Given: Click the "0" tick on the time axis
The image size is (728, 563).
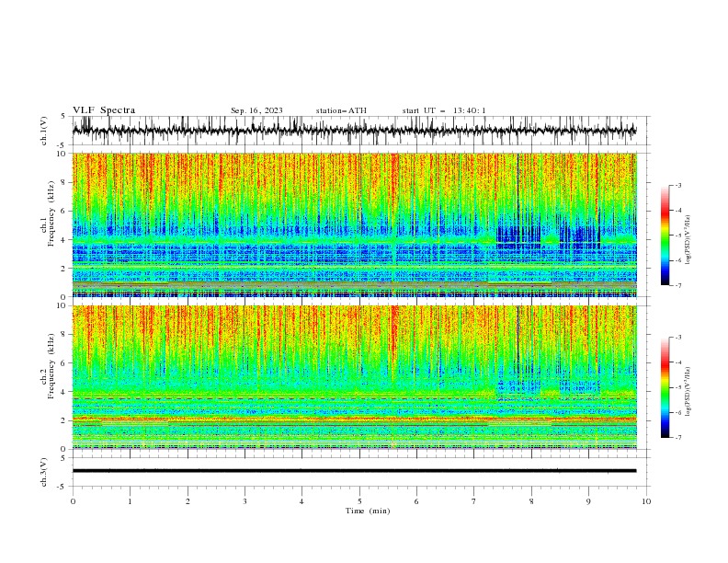Looking at the screenshot, I should tap(73, 501).
